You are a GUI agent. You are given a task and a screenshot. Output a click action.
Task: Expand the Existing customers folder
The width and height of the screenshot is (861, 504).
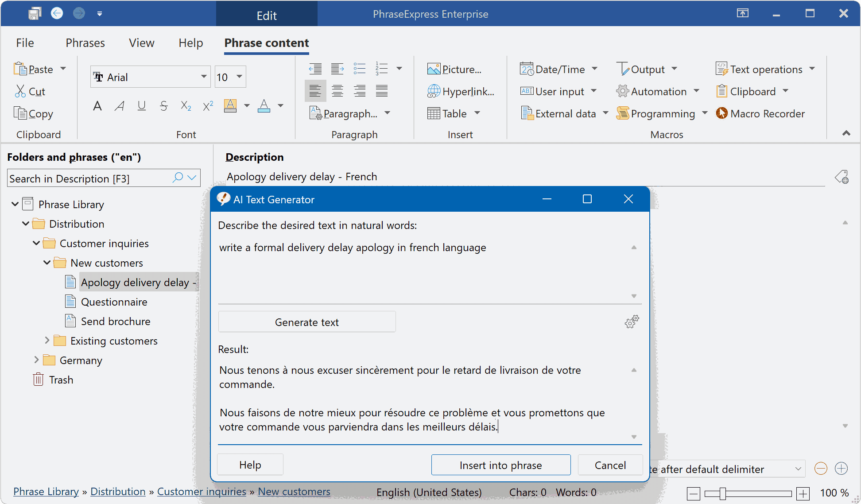coord(47,340)
